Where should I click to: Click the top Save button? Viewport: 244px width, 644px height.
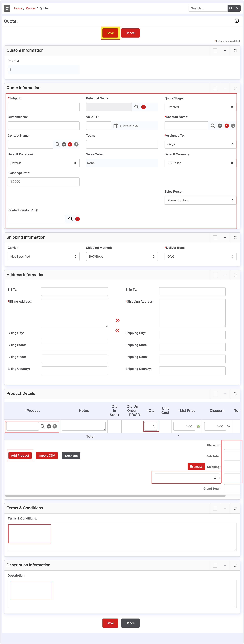coord(110,33)
